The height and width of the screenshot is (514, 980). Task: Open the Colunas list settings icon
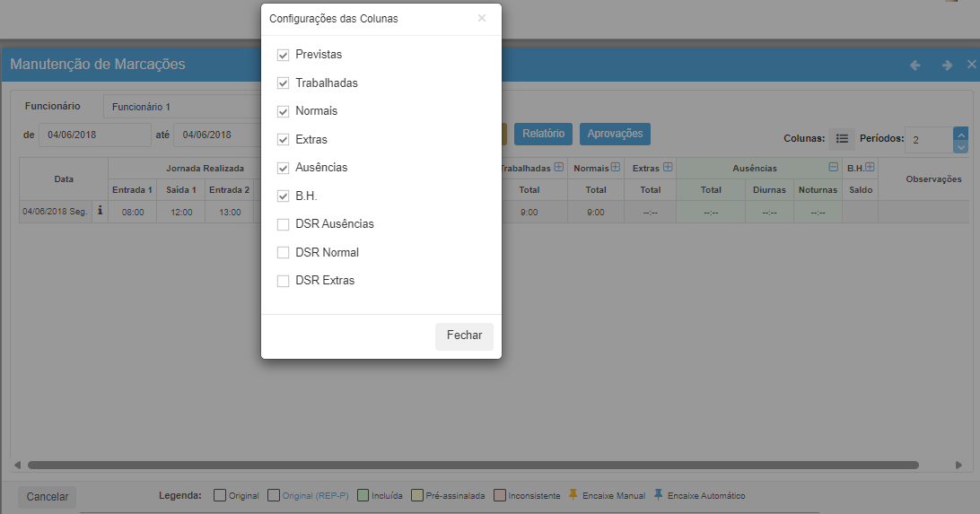click(842, 138)
